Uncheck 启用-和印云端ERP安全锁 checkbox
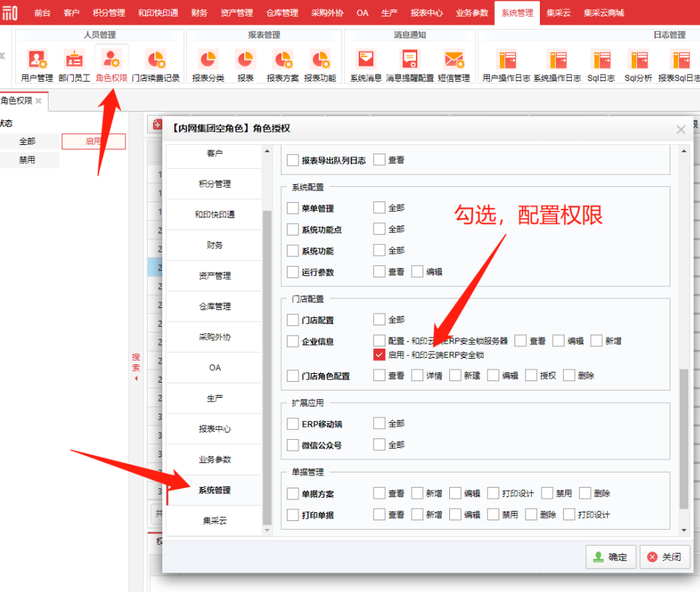This screenshot has width=700, height=592. [x=379, y=355]
